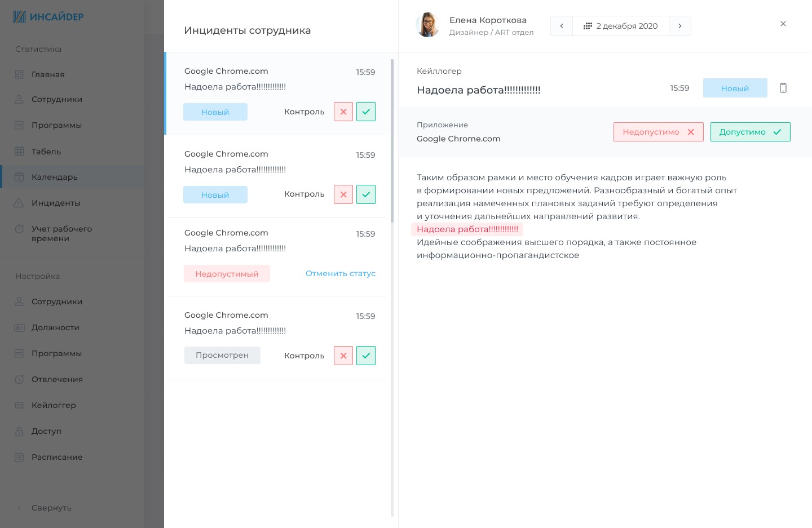Open Кейлоггер settings in the sidebar
The image size is (812, 528).
(x=54, y=405)
